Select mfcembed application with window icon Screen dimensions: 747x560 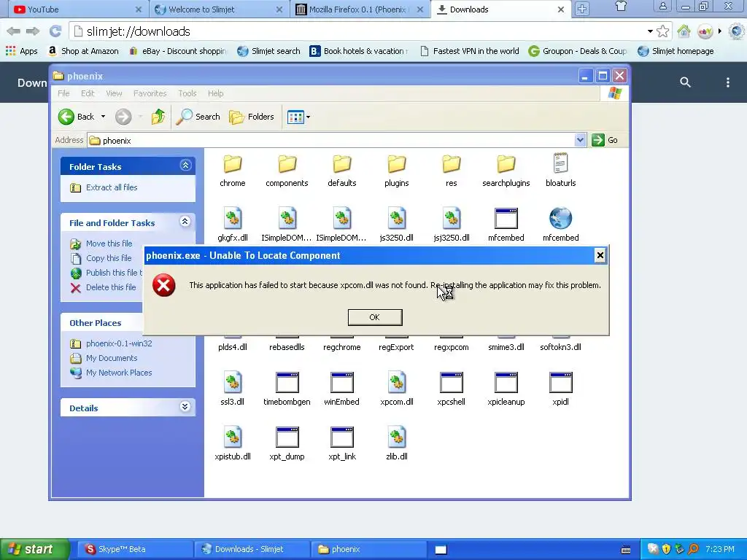(506, 225)
